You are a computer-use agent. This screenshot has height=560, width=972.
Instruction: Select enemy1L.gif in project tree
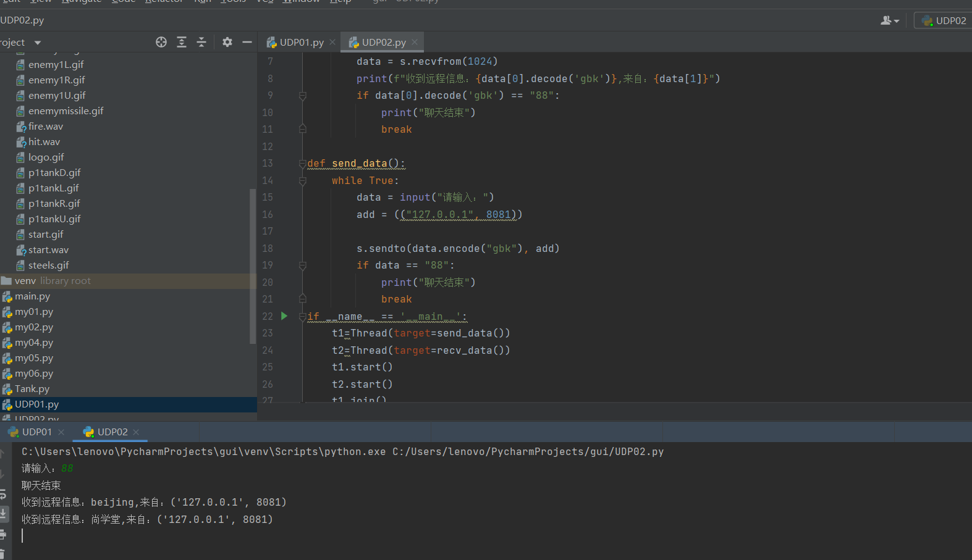coord(56,65)
